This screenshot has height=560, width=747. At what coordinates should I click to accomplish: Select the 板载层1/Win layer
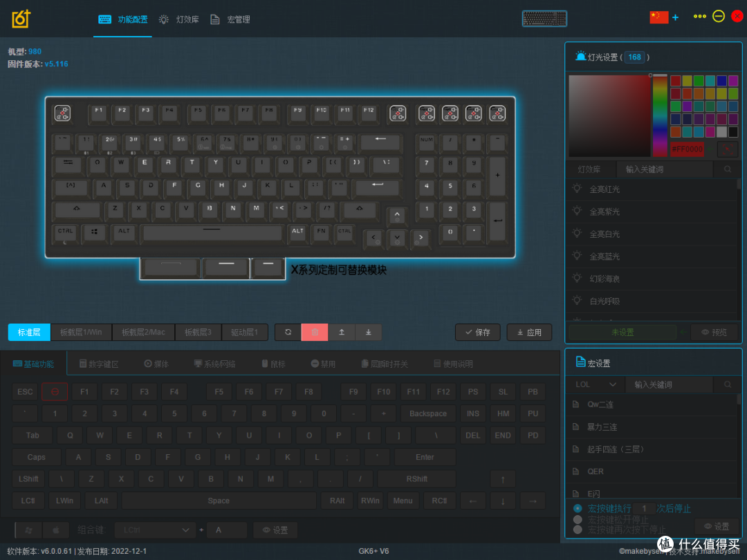(81, 332)
